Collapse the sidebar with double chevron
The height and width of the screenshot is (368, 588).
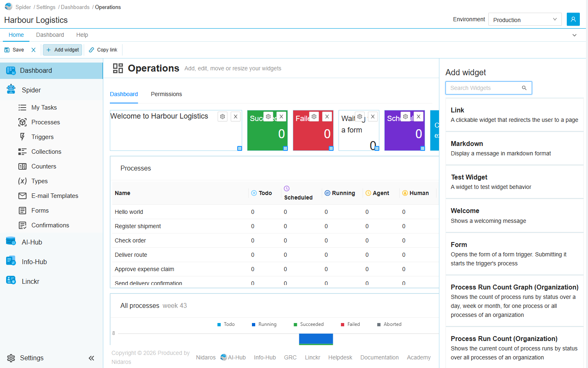pyautogui.click(x=91, y=358)
